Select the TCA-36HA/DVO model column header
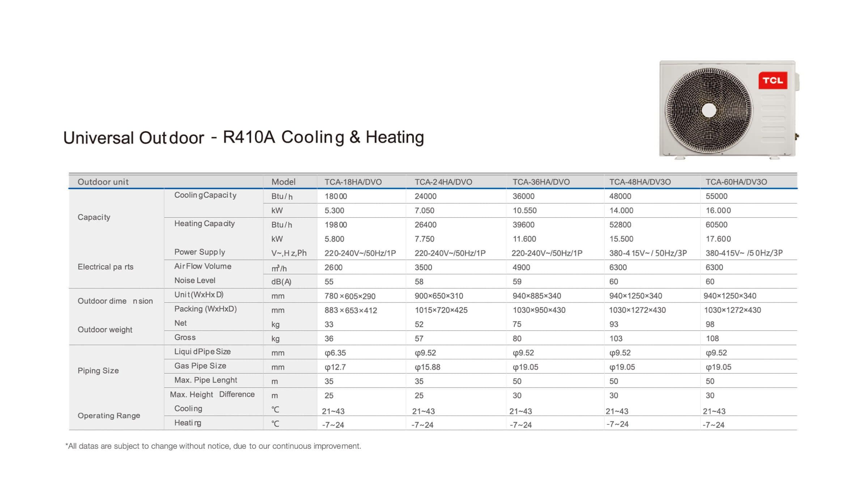 tap(541, 182)
